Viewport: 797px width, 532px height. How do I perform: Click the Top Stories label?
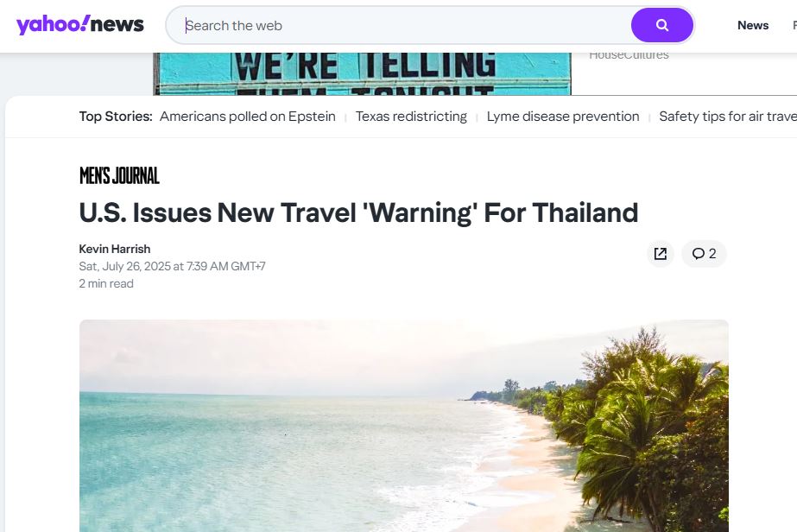pos(116,117)
